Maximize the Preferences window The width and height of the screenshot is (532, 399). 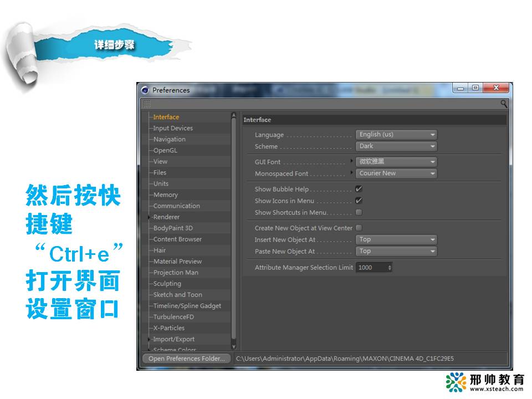tap(475, 88)
